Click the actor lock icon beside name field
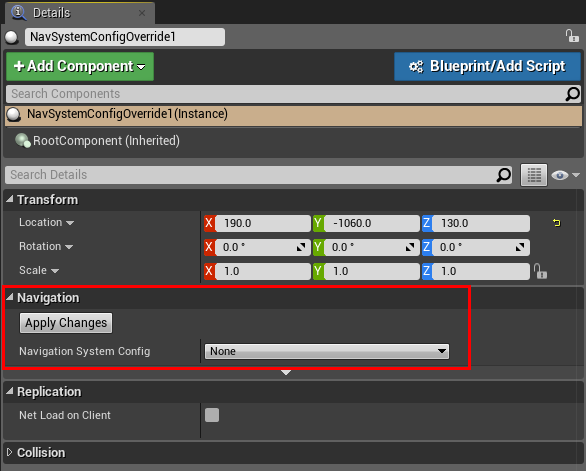The height and width of the screenshot is (471, 586). (572, 36)
